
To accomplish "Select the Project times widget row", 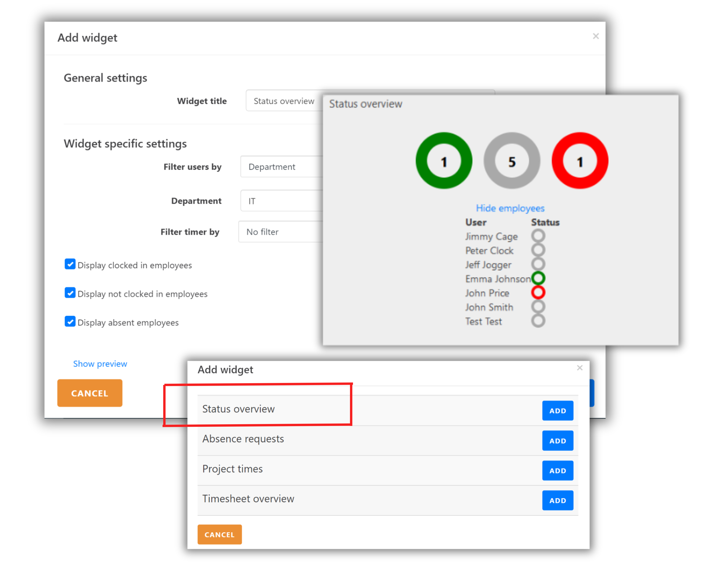I will click(233, 469).
